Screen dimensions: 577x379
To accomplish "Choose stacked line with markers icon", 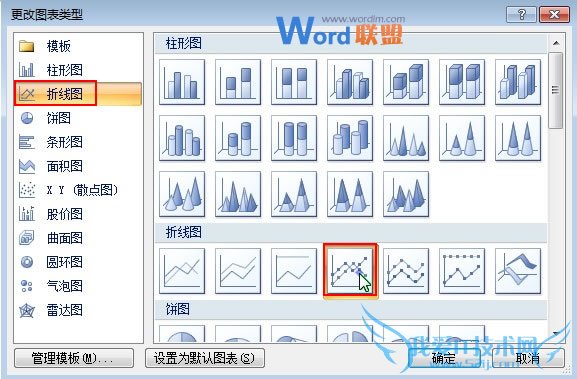I will point(406,271).
